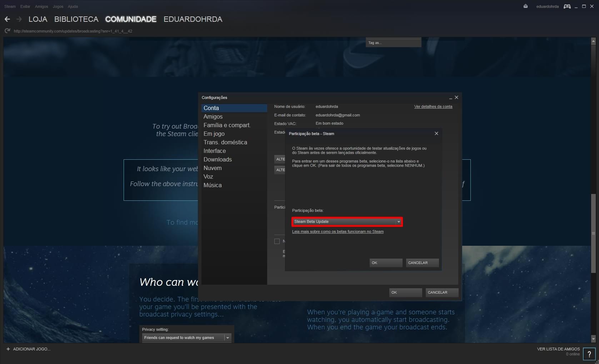Viewport: 599px width, 364px height.
Task: Open the Exibir menu
Action: point(25,6)
